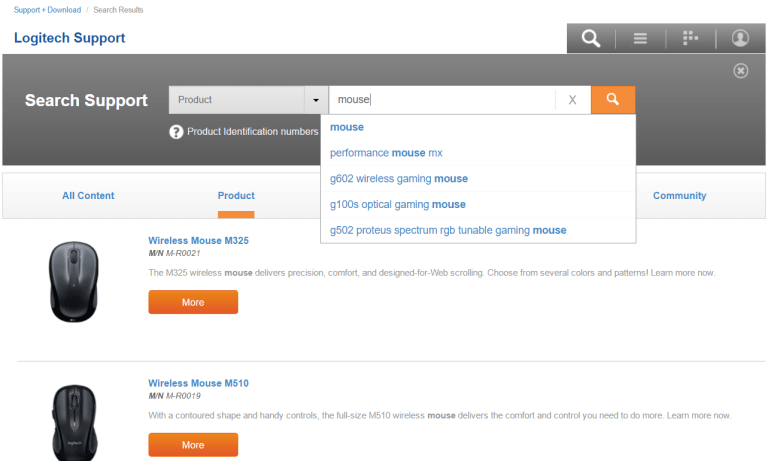Screen dimensions: 777x461
Task: Open the header search magnifier icon
Action: [x=591, y=38]
